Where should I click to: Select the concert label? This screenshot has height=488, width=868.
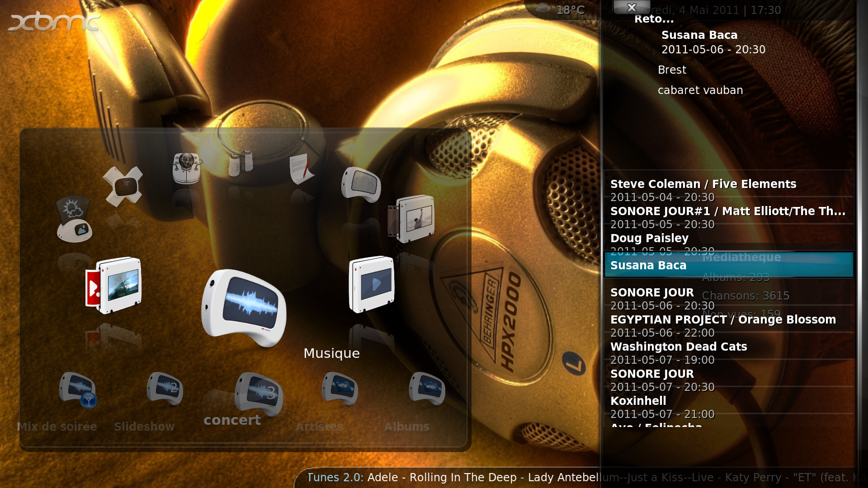click(x=232, y=420)
